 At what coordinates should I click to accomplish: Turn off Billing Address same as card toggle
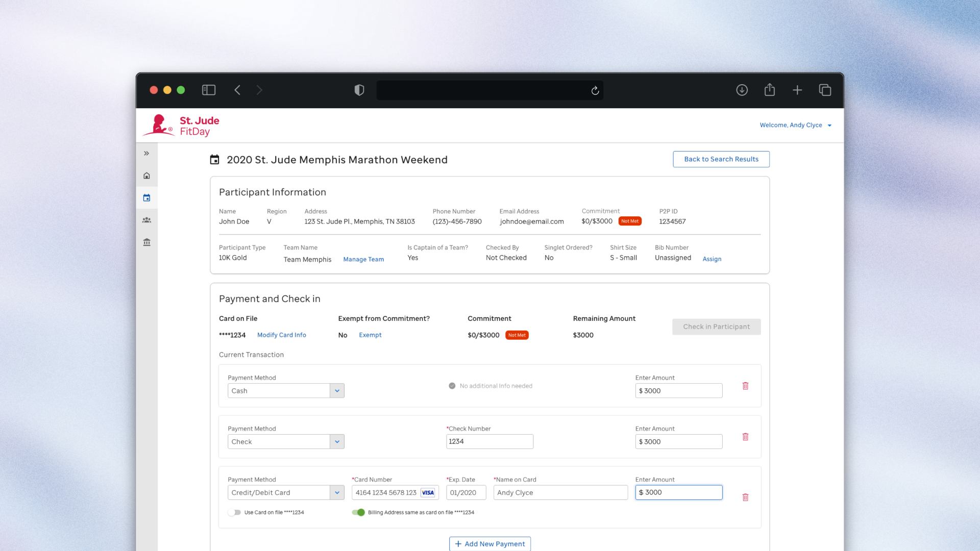point(358,512)
